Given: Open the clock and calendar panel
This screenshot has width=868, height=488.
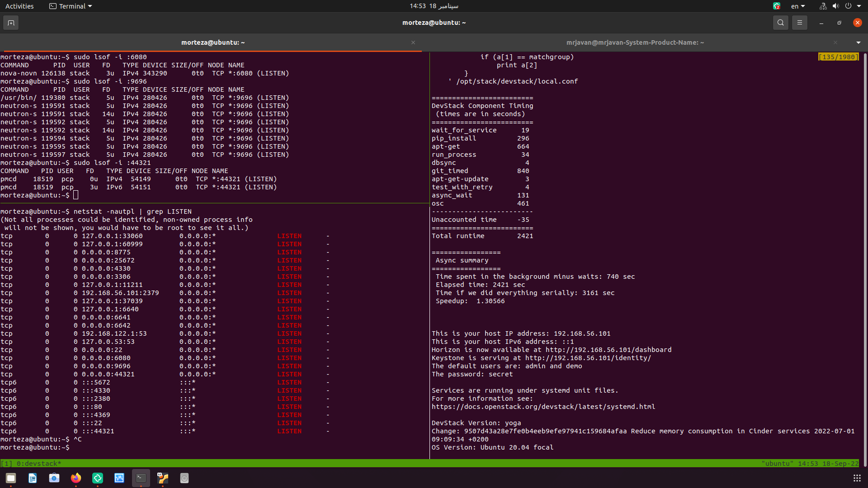Looking at the screenshot, I should point(434,6).
